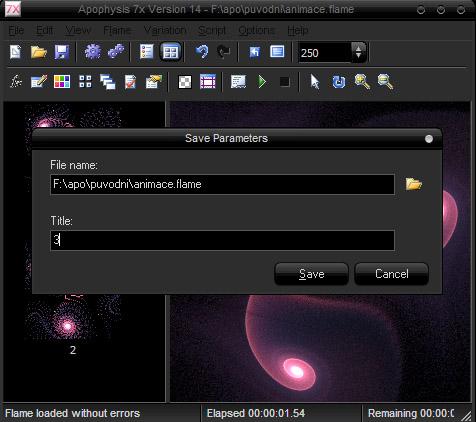Image resolution: width=476 pixels, height=422 pixels.
Task: Stop script with black square icon
Action: click(x=284, y=82)
